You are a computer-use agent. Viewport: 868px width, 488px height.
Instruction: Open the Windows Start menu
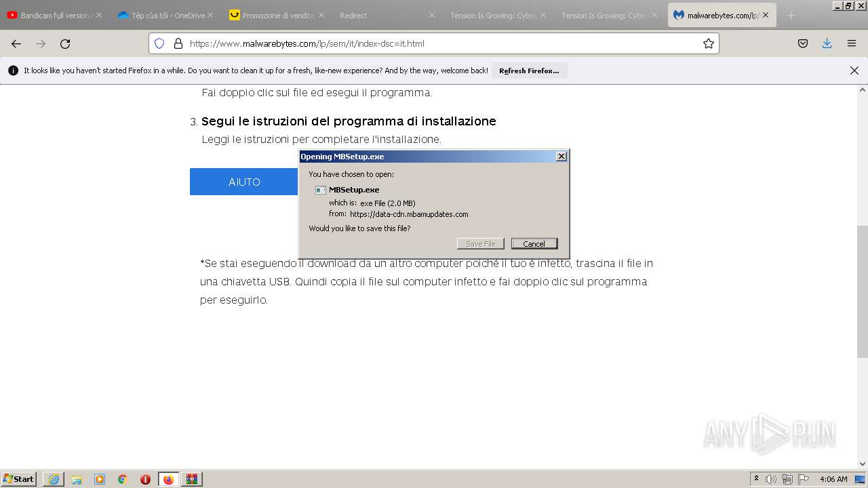pyautogui.click(x=19, y=479)
